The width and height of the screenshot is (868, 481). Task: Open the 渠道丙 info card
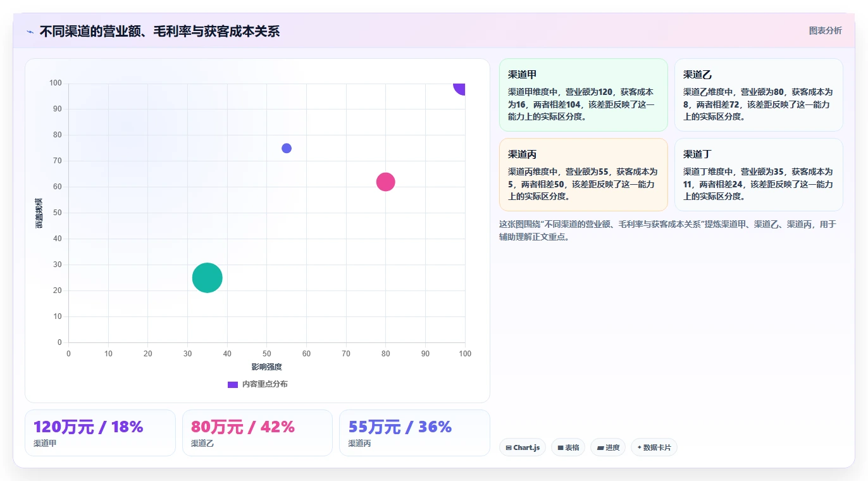click(x=583, y=175)
